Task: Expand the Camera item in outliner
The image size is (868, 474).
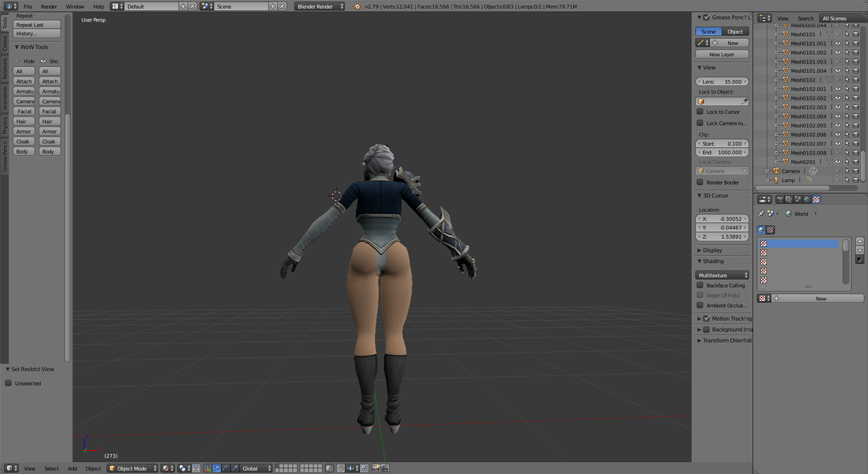Action: click(767, 171)
